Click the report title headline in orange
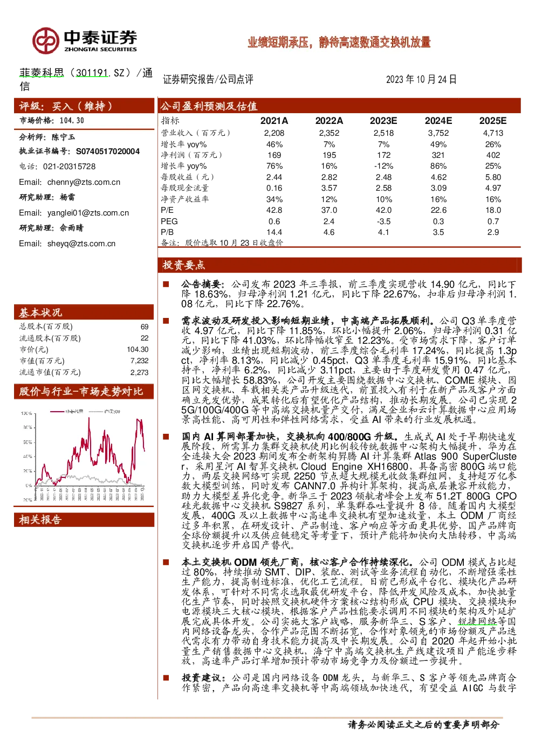The height and width of the screenshot is (756, 535). (339, 42)
